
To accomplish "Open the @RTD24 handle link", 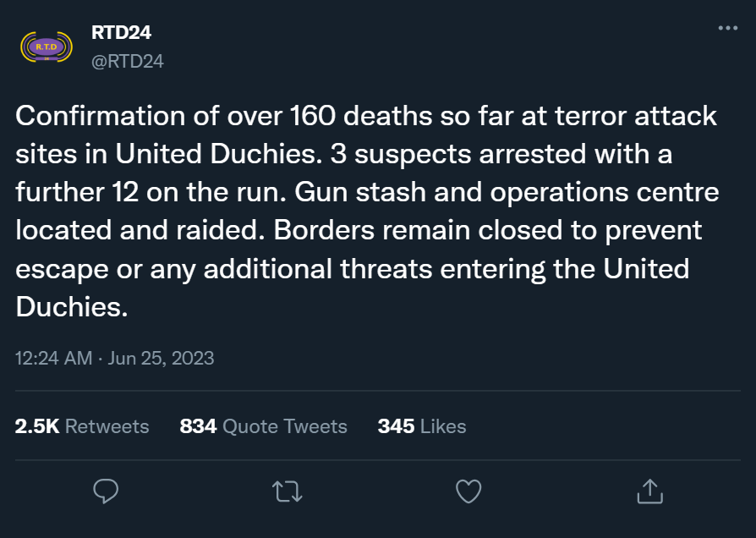I will point(127,61).
